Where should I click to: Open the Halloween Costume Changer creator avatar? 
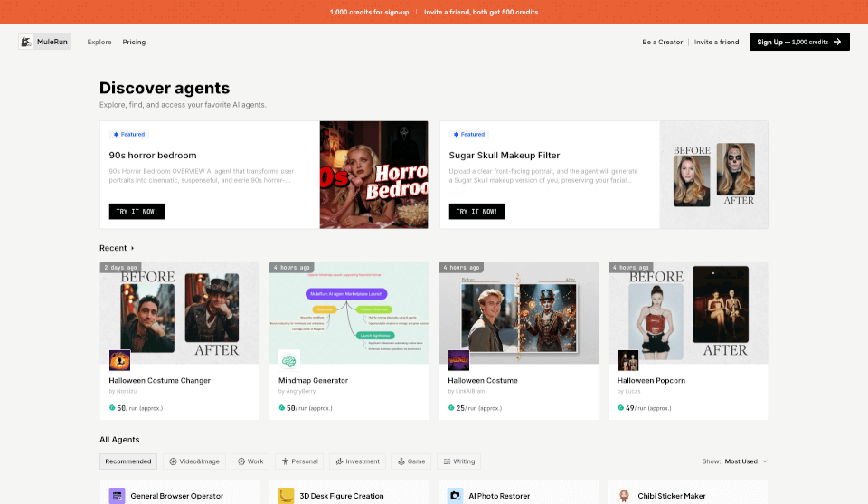point(119,360)
